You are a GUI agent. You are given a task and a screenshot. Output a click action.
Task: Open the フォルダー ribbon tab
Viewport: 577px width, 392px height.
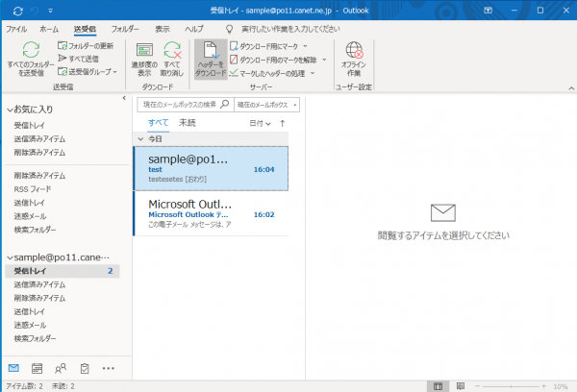pyautogui.click(x=125, y=29)
